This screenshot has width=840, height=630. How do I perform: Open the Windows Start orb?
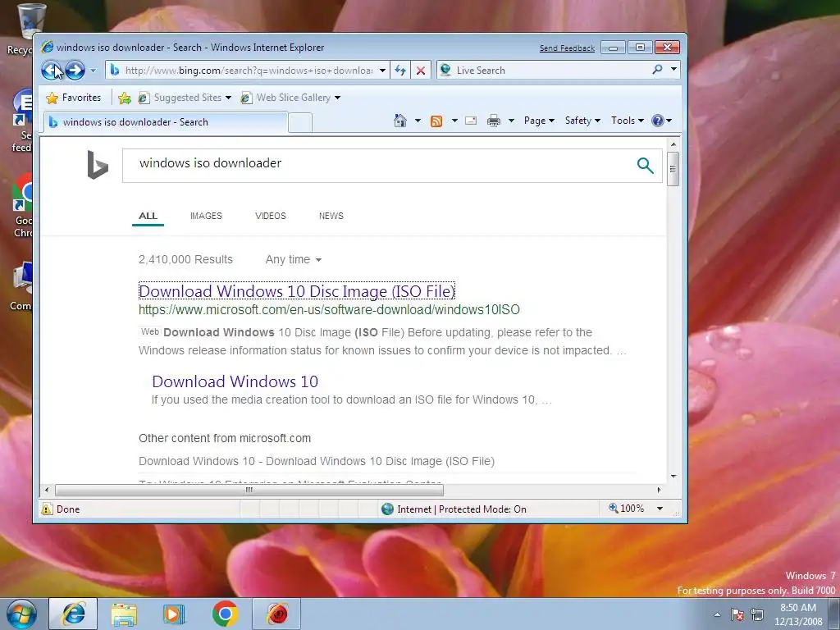(21, 614)
